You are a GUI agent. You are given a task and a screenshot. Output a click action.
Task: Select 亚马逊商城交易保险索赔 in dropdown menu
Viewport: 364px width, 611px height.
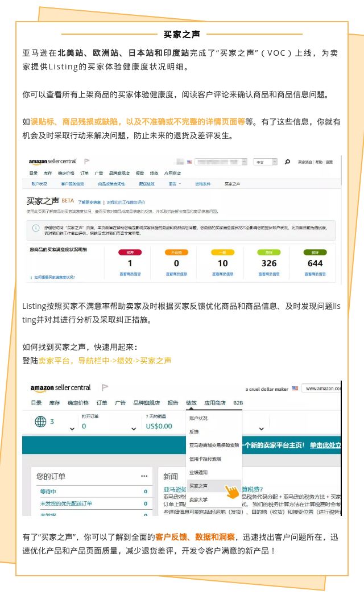(214, 445)
